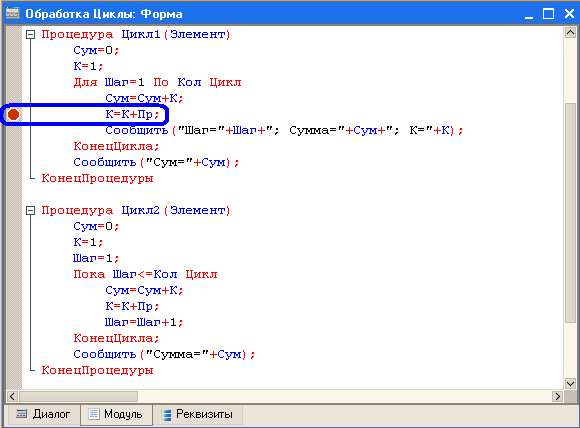Minimize the Обработка Циклы form window
Screen dimensions: 580x428
pyautogui.click(x=529, y=14)
